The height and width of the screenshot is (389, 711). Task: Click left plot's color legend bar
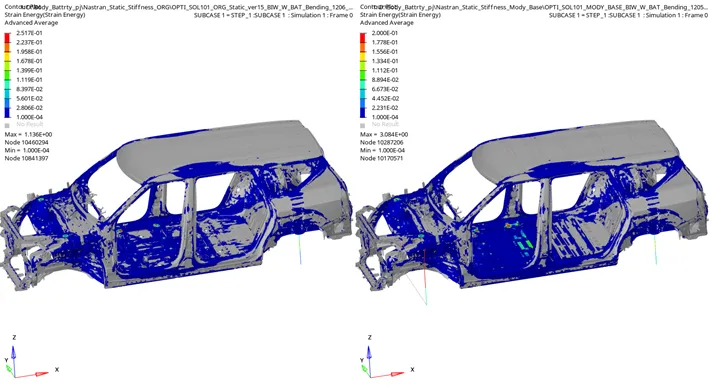coord(7,75)
